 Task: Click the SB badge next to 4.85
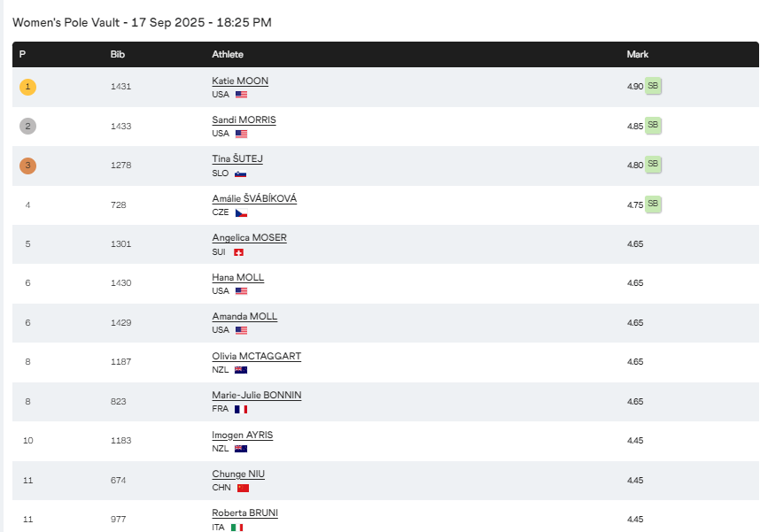[x=653, y=125]
